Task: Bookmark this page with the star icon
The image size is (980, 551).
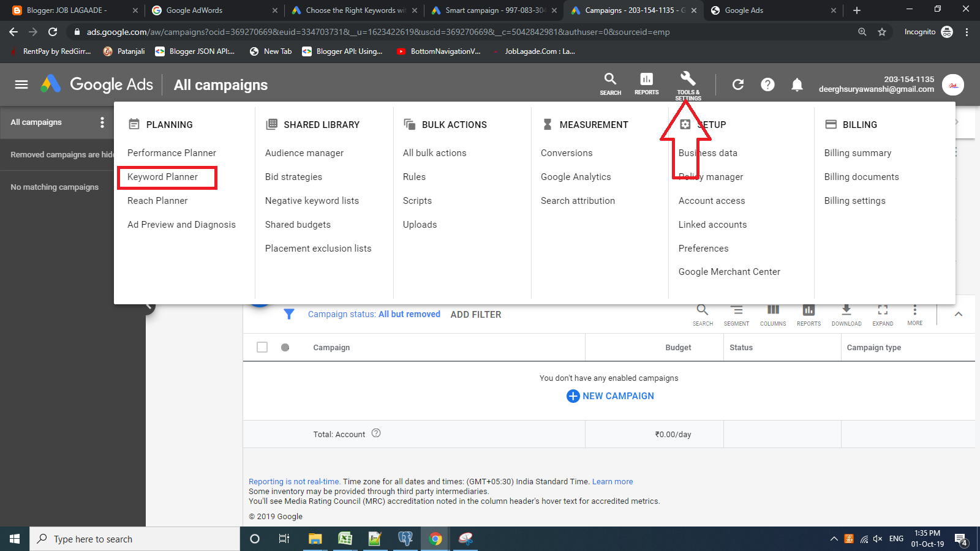Action: click(x=882, y=32)
